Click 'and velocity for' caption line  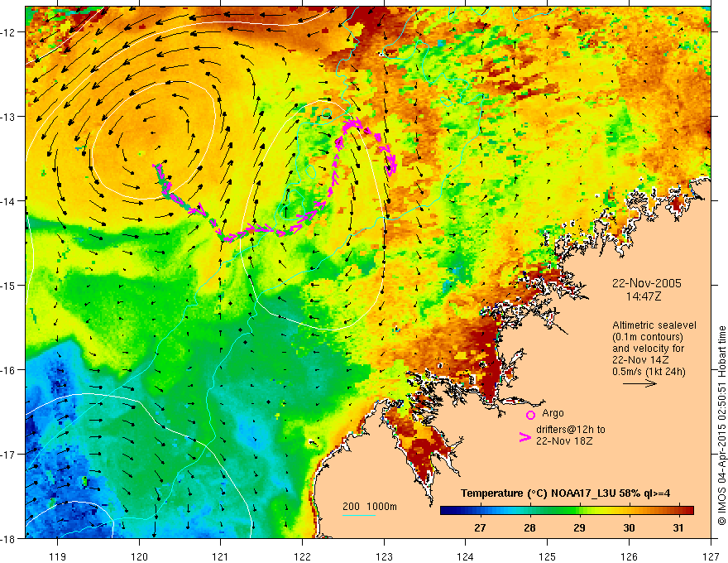point(648,349)
